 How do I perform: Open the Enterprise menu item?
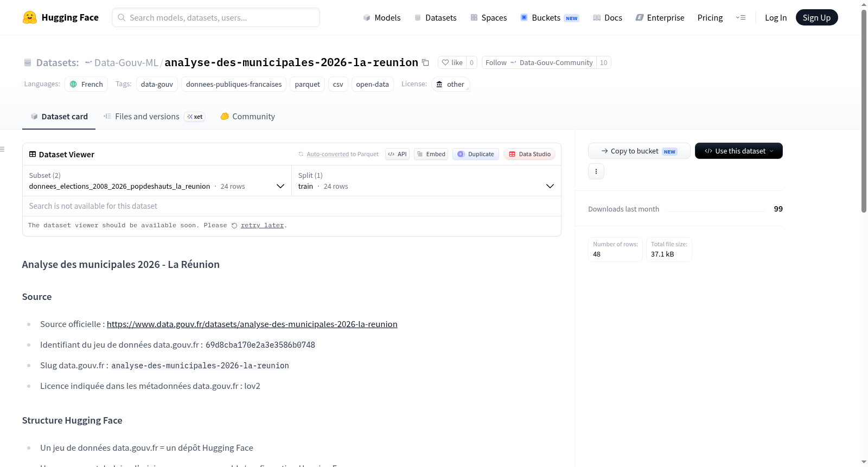(660, 17)
